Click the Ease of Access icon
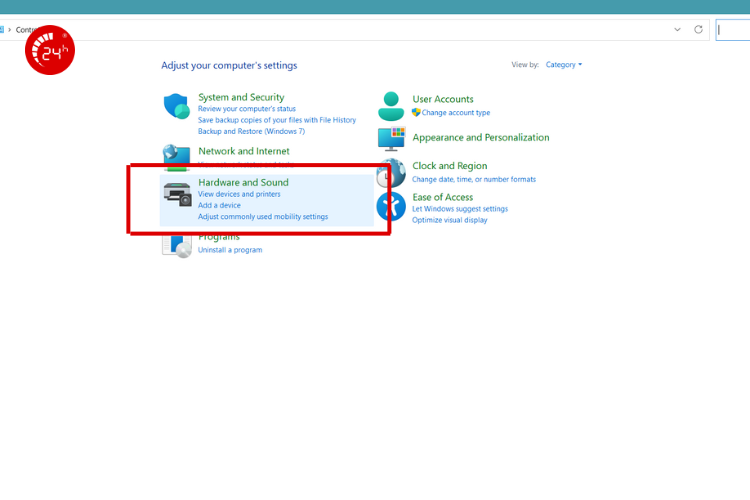 (391, 207)
